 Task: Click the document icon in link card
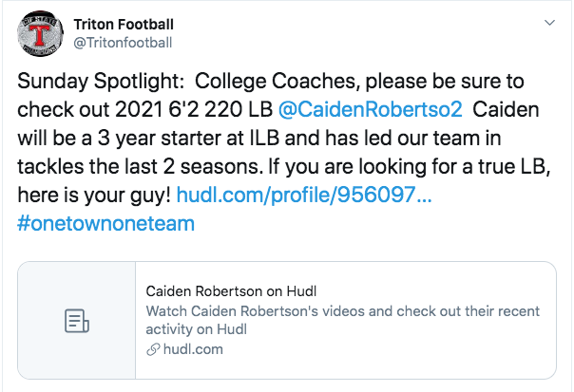coord(77,321)
